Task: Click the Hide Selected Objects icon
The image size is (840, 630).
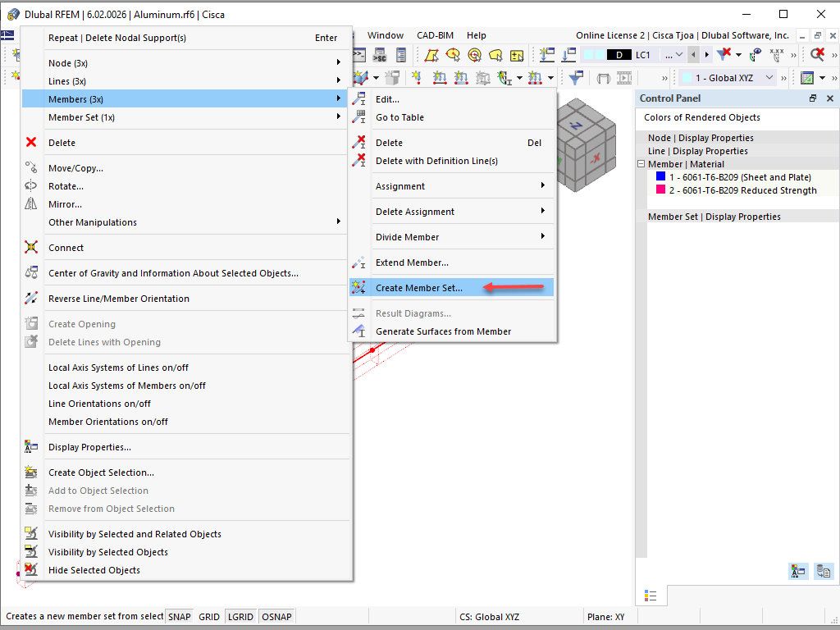Action: pos(31,570)
